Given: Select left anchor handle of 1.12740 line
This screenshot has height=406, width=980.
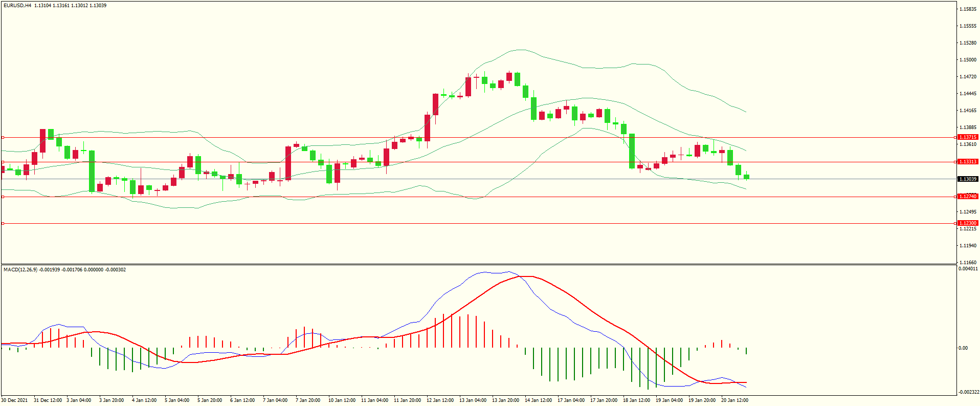Looking at the screenshot, I should point(3,197).
